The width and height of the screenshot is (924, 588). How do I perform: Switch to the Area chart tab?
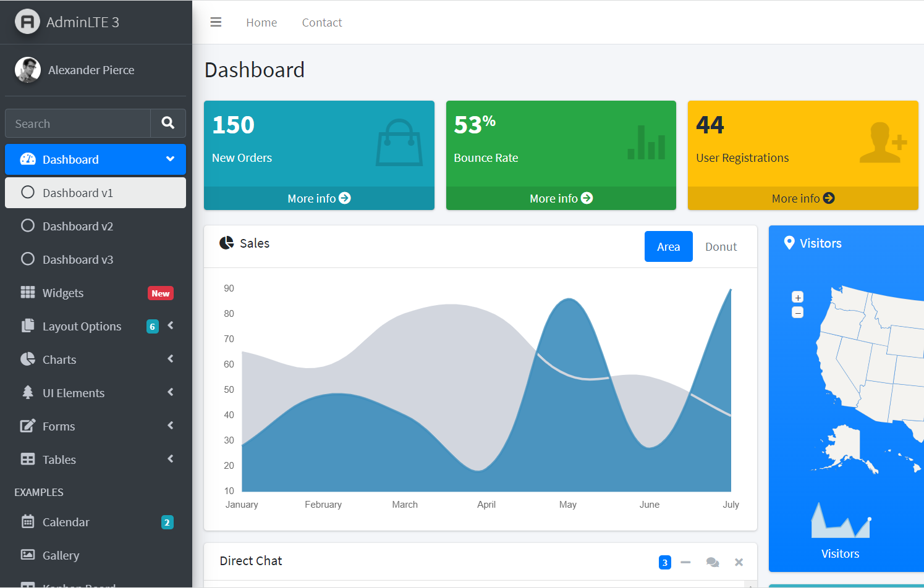coord(669,246)
